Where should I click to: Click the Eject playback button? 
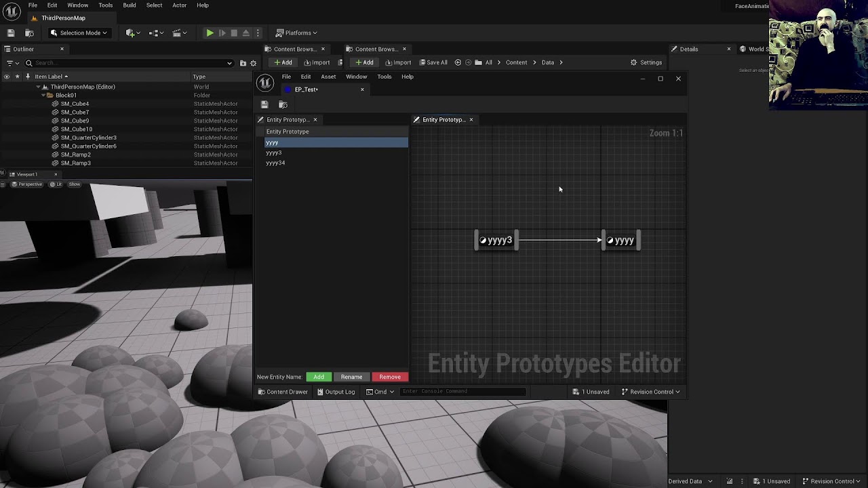[x=245, y=33]
